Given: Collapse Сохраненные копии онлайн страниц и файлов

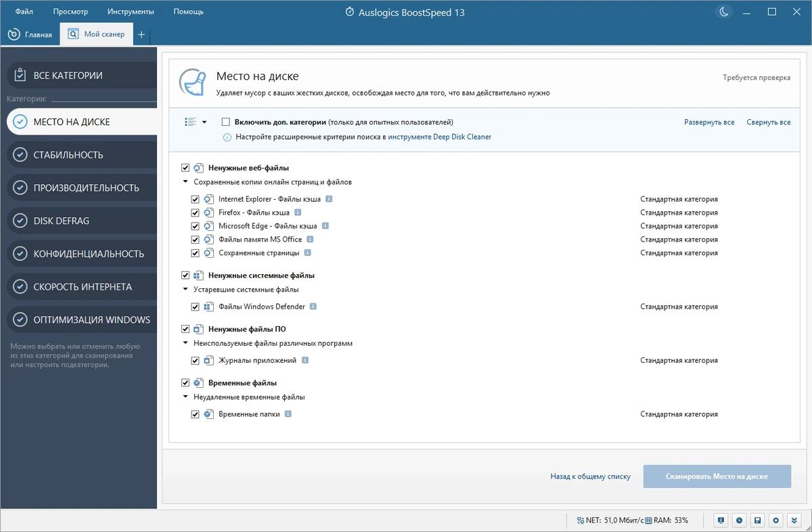Looking at the screenshot, I should [x=185, y=182].
